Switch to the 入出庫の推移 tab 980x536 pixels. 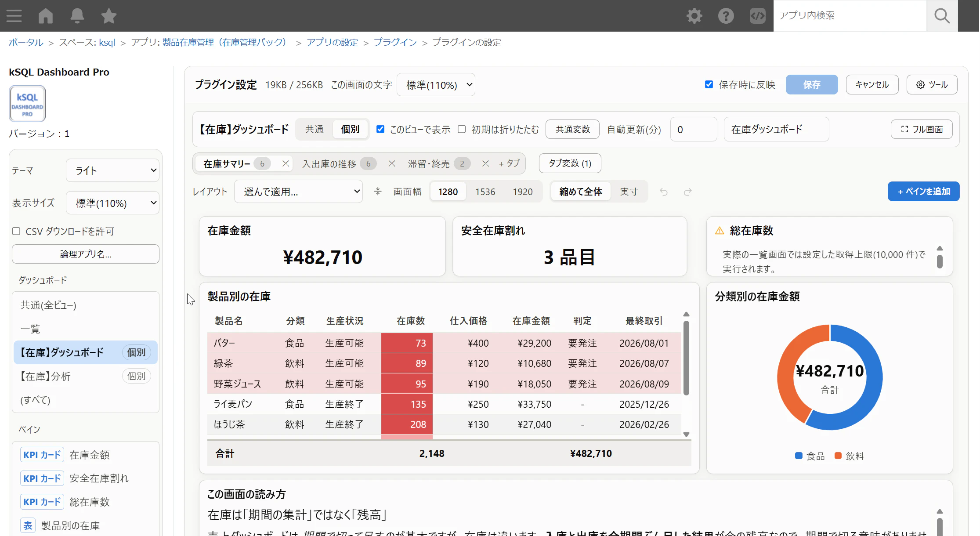point(329,164)
